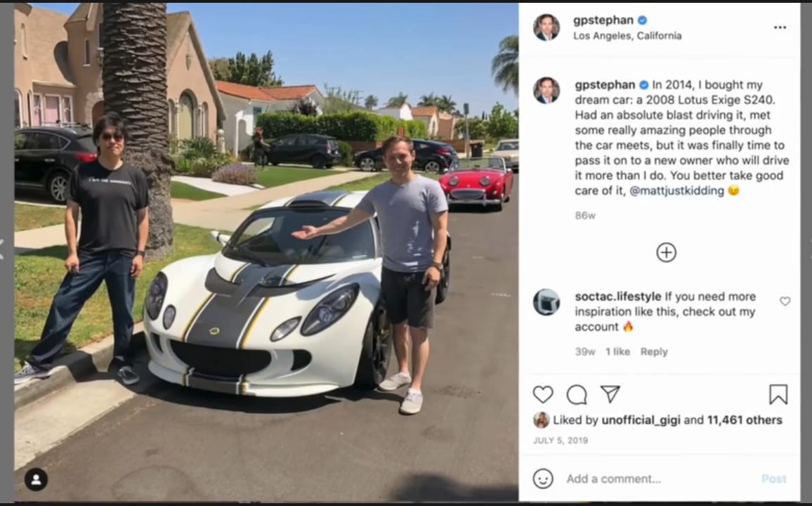Screen dimensions: 812x506
Task: Open the three-dot post options menu
Action: (780, 27)
